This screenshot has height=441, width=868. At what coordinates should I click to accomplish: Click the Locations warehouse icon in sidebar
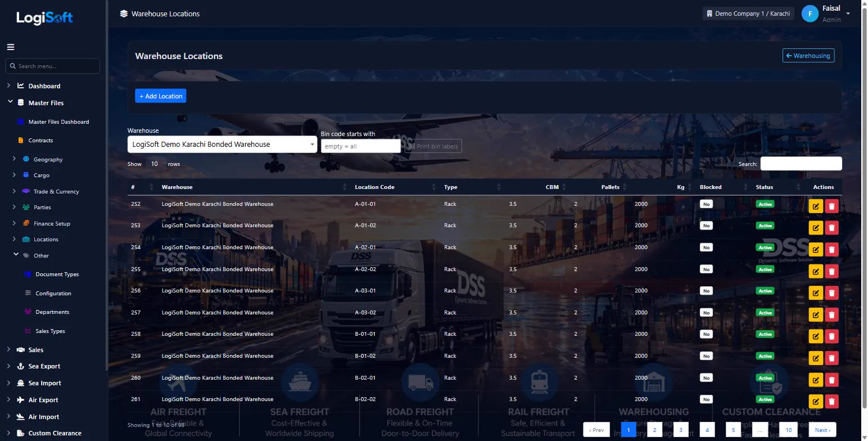(26, 239)
